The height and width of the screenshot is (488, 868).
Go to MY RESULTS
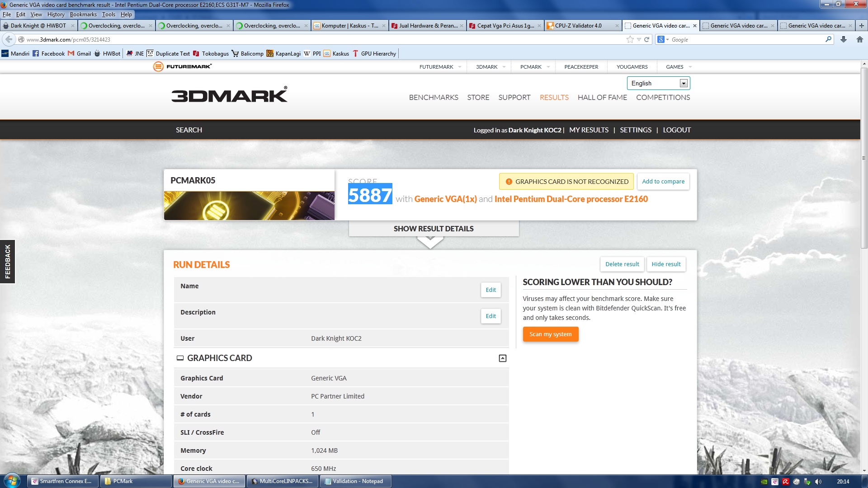click(589, 130)
